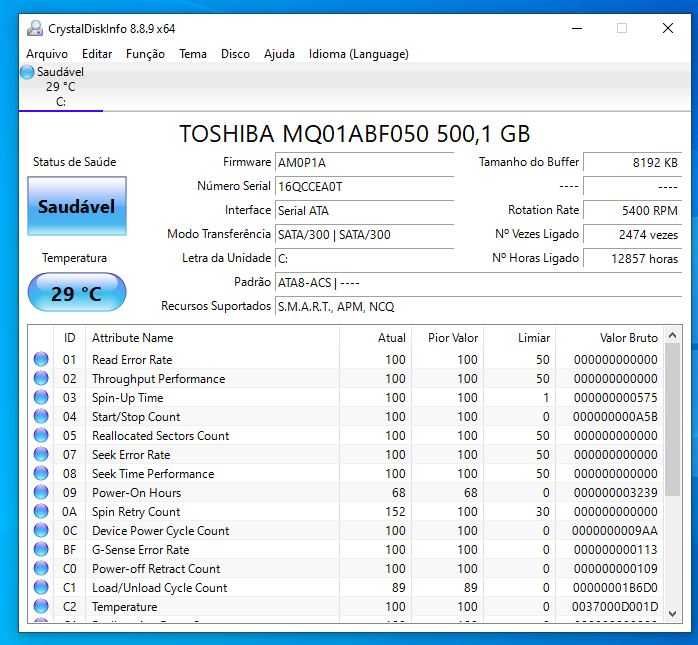698x645 pixels.
Task: Click the status orb for Read Error Rate
Action: [41, 359]
